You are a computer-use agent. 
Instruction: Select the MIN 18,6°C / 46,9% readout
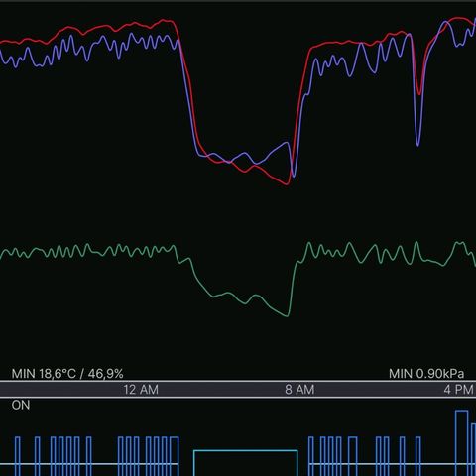[x=67, y=374]
